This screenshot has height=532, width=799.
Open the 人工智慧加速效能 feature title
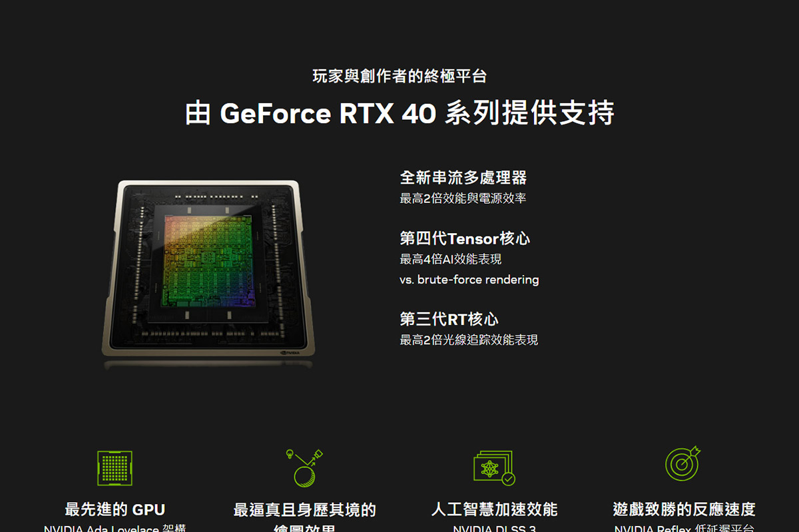point(494,510)
